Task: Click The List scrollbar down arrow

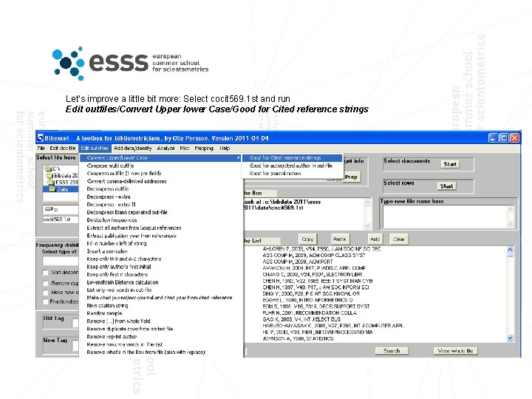Action: [x=510, y=338]
